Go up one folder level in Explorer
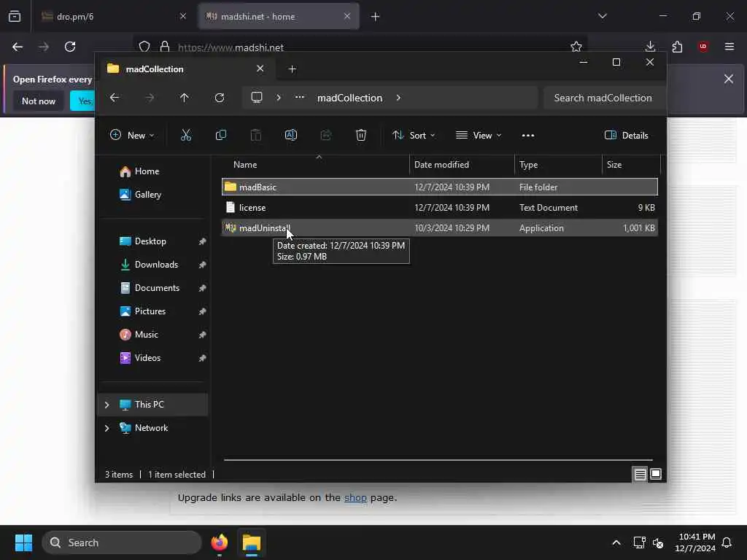This screenshot has width=747, height=560. 185,98
